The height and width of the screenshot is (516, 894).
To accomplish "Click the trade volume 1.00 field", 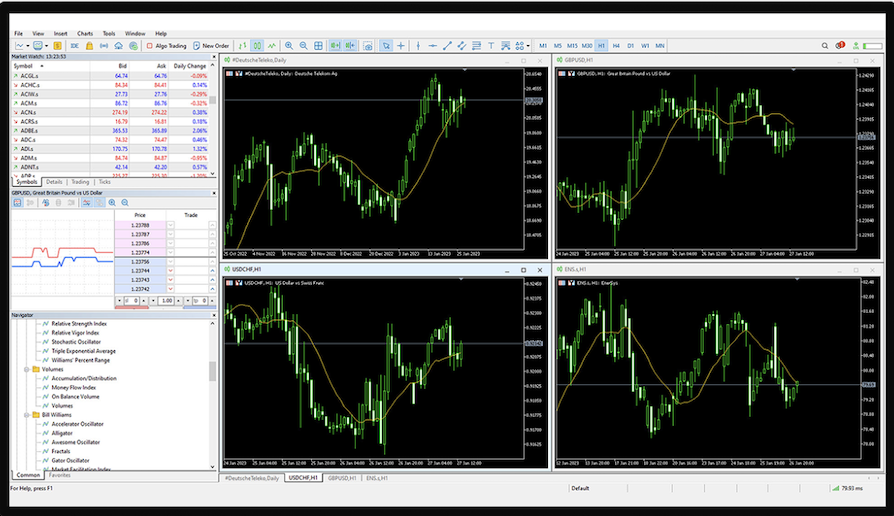I will [167, 300].
